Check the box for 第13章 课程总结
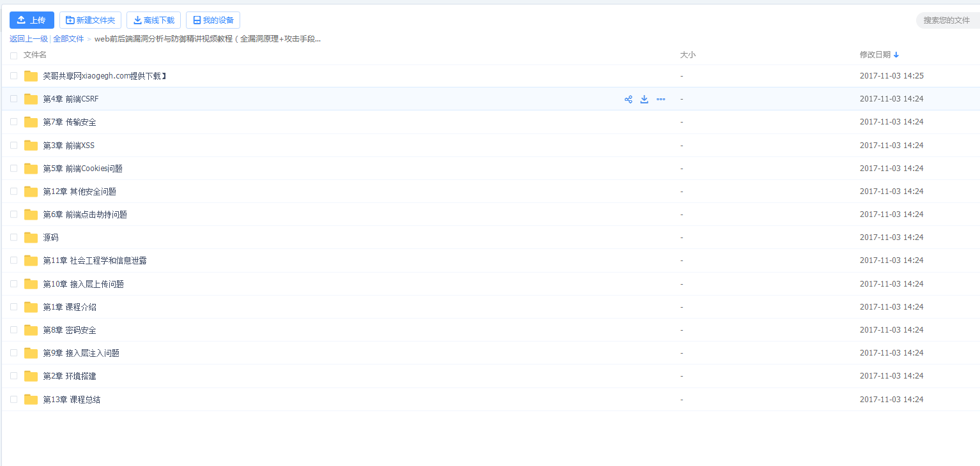The image size is (980, 466). click(13, 400)
